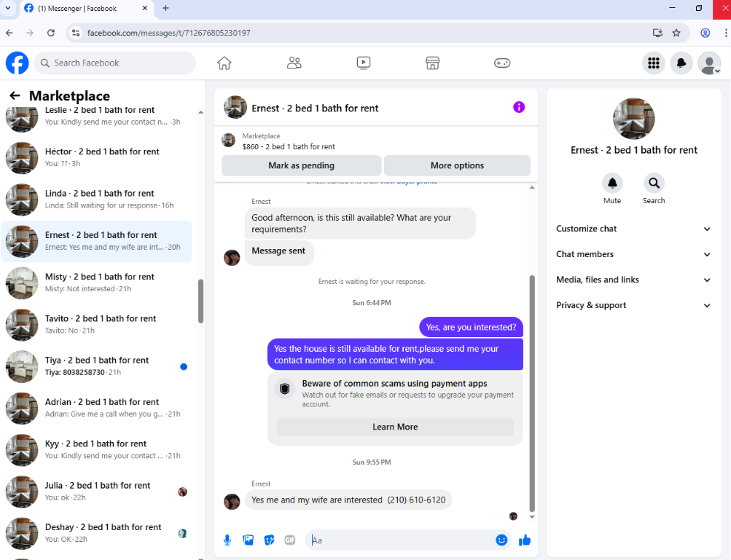The height and width of the screenshot is (560, 731).
Task: Open the Notifications bell in the header
Action: 681,63
